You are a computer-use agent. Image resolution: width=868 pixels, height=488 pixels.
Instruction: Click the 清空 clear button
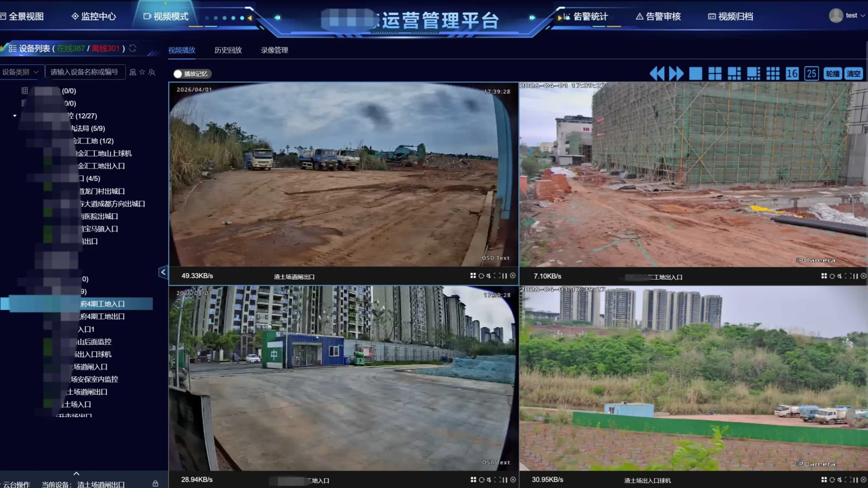pos(853,74)
